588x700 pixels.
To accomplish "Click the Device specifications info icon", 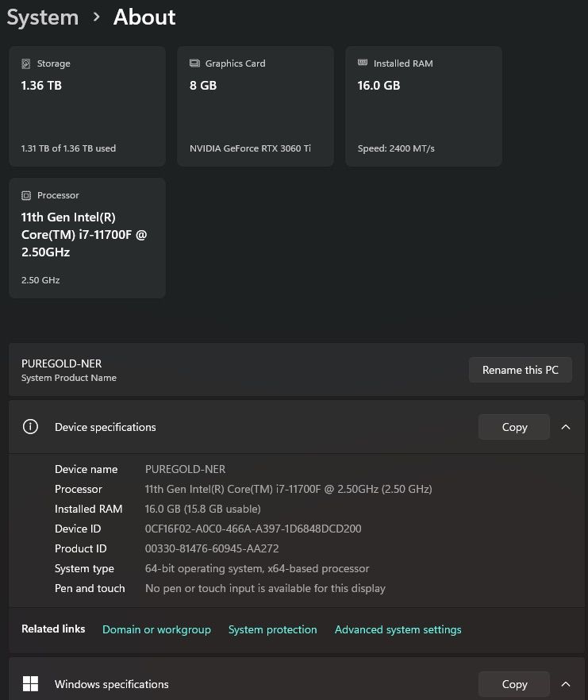I will point(30,427).
